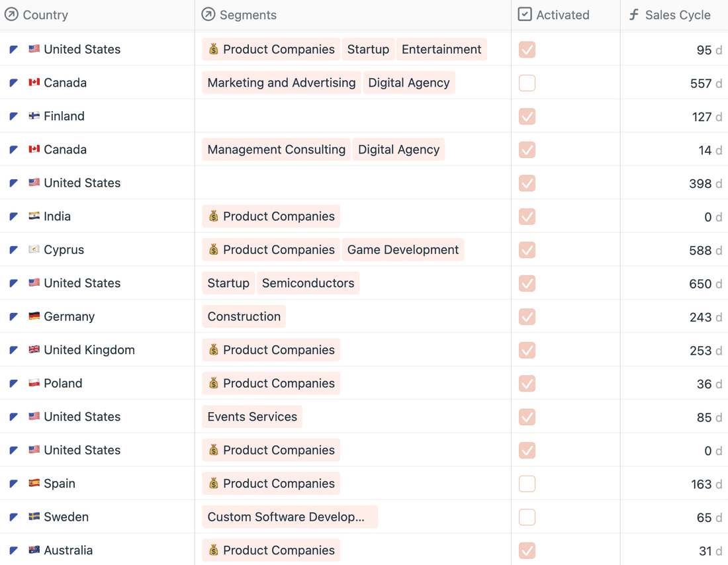Click Canada's 557 d Sales Cycle value
This screenshot has width=728, height=565.
pos(702,83)
